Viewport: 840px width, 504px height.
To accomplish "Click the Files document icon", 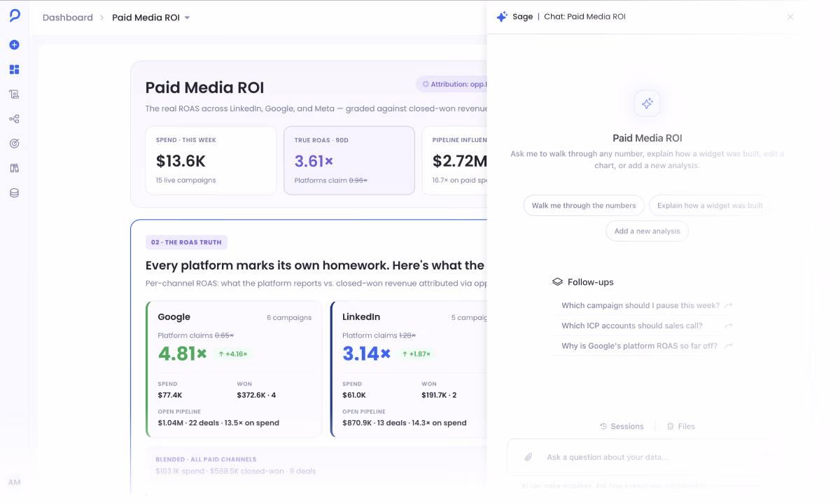I will tap(671, 426).
